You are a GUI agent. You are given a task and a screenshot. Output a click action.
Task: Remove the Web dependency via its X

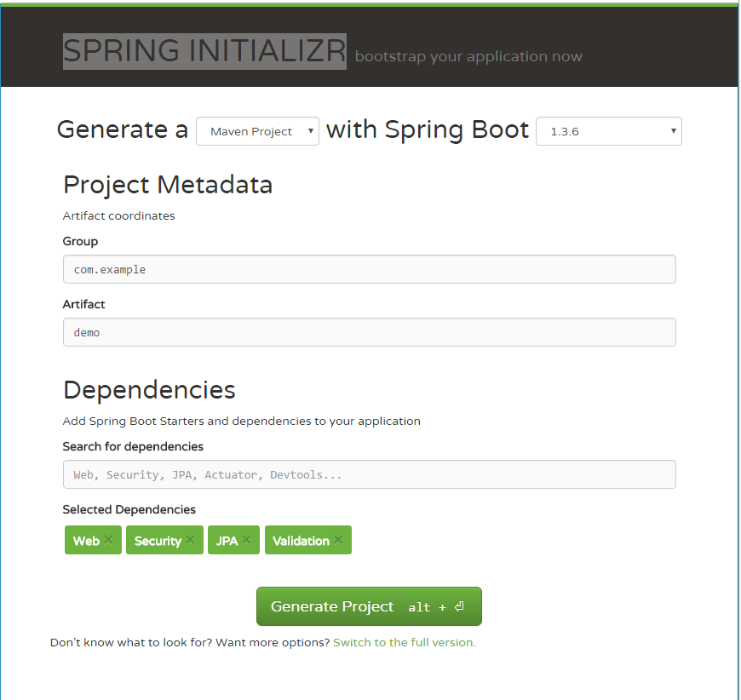click(108, 539)
